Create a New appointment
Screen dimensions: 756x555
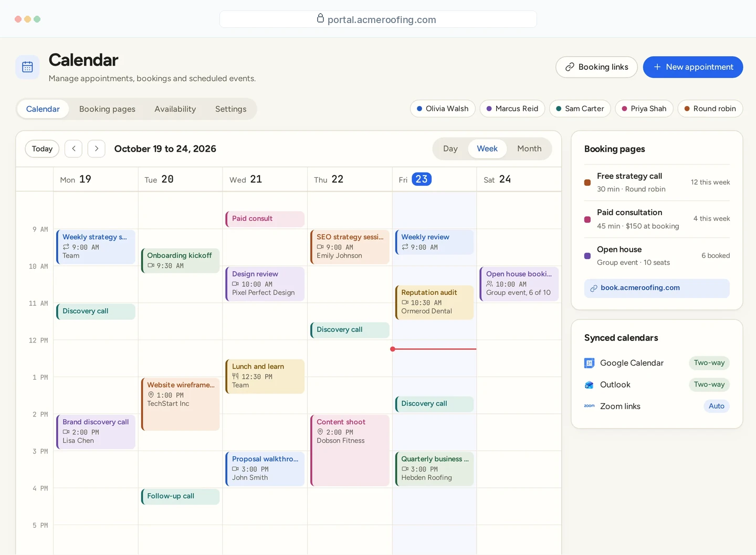tap(693, 67)
